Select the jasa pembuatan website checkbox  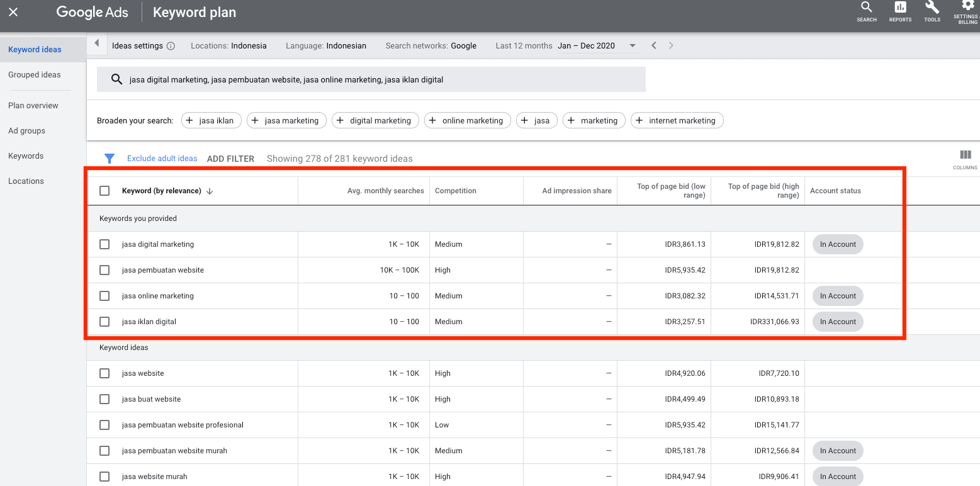click(104, 270)
